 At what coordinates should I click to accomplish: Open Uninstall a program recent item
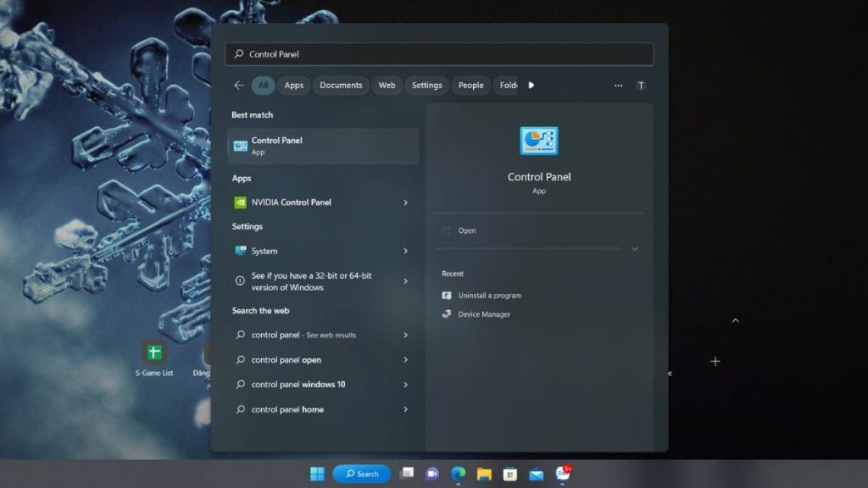[x=489, y=296]
